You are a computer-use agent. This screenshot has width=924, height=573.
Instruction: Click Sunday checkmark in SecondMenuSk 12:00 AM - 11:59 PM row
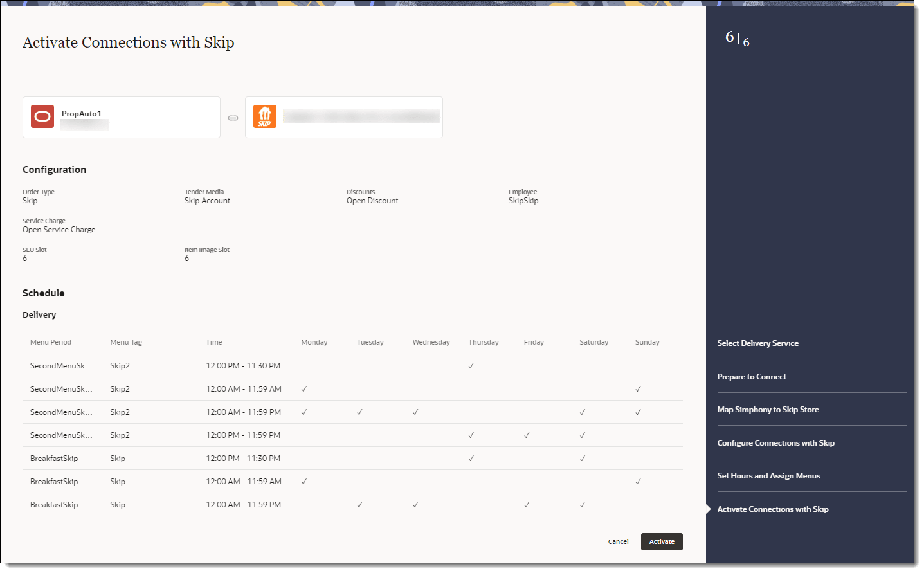coord(638,412)
